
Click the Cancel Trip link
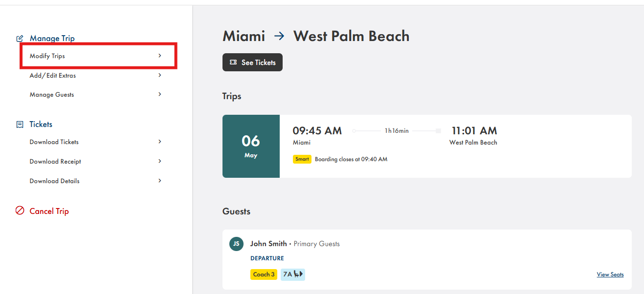pos(49,211)
